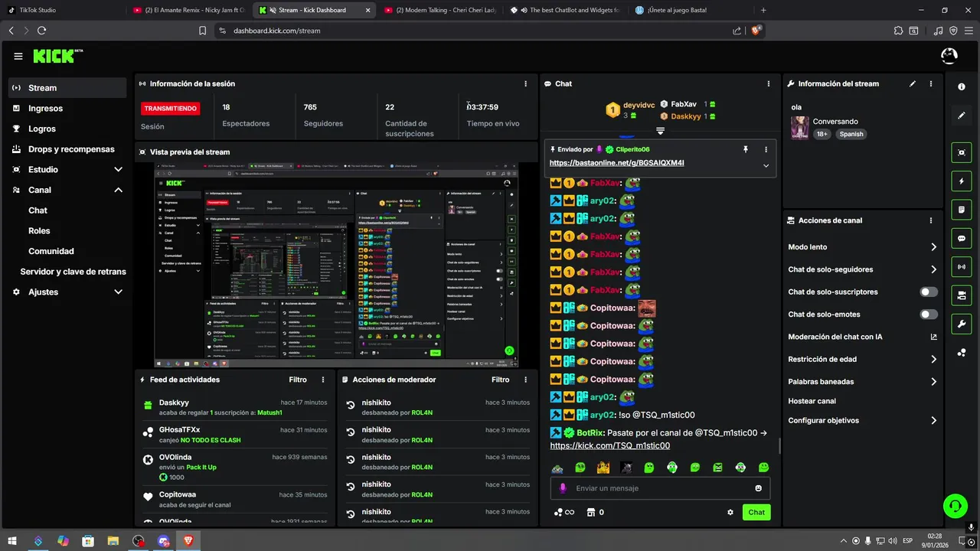Click the Conversando category thumbnail
The width and height of the screenshot is (980, 551).
[x=799, y=128]
